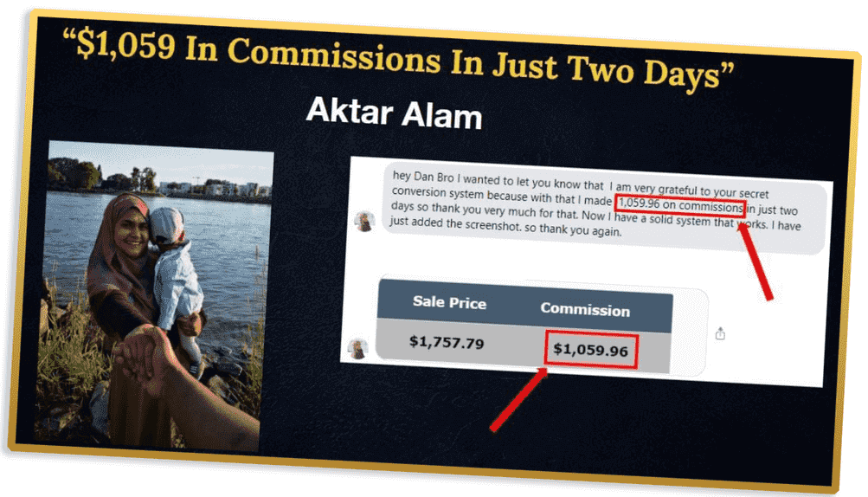
Task: Click the small avatar beside the commission screenshot
Action: tap(357, 349)
